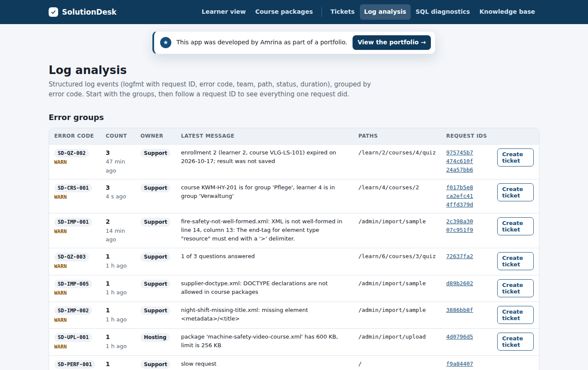Create ticket for SD-IMP-005

point(515,288)
